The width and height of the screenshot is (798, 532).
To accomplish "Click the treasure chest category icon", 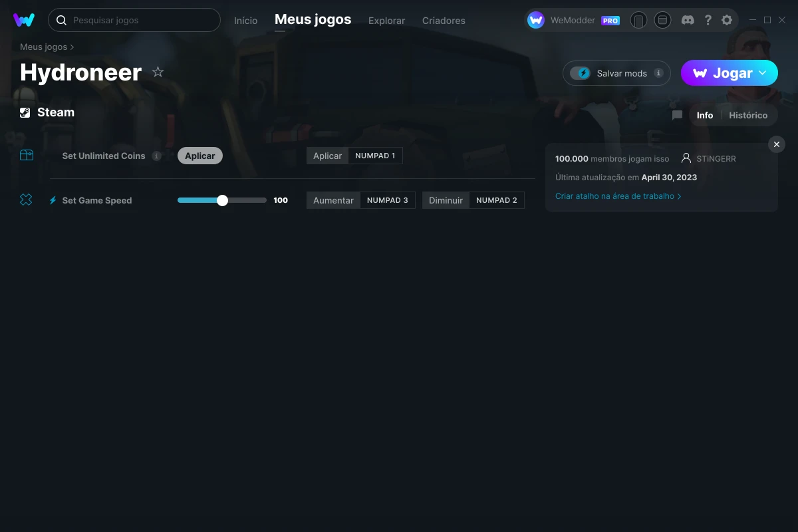I will click(27, 156).
